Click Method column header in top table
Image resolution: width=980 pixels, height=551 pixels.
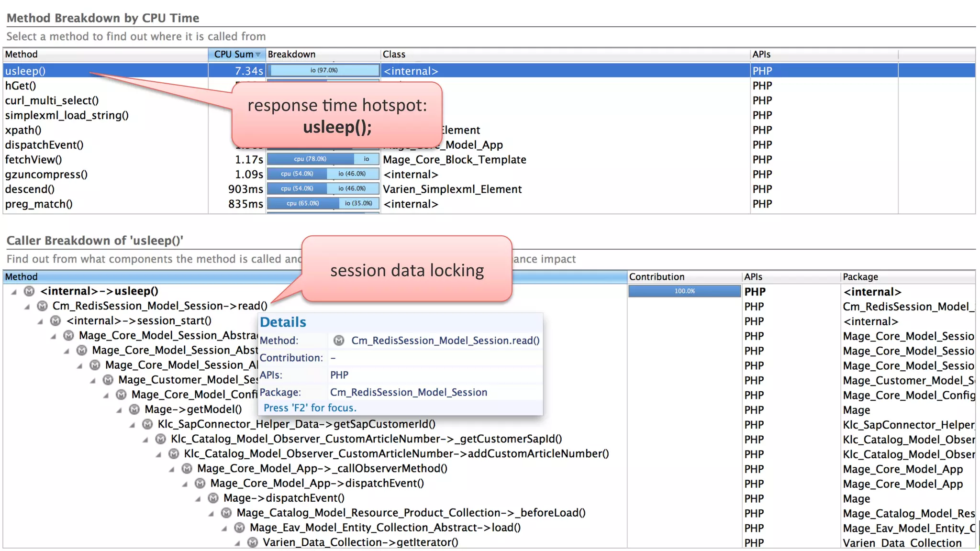[105, 55]
